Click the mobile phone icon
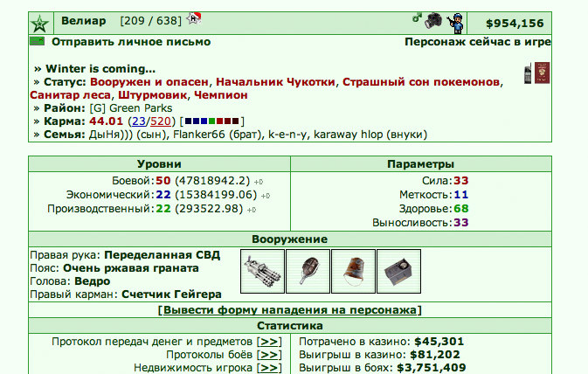Screen dimensions: 588x374 [528, 73]
